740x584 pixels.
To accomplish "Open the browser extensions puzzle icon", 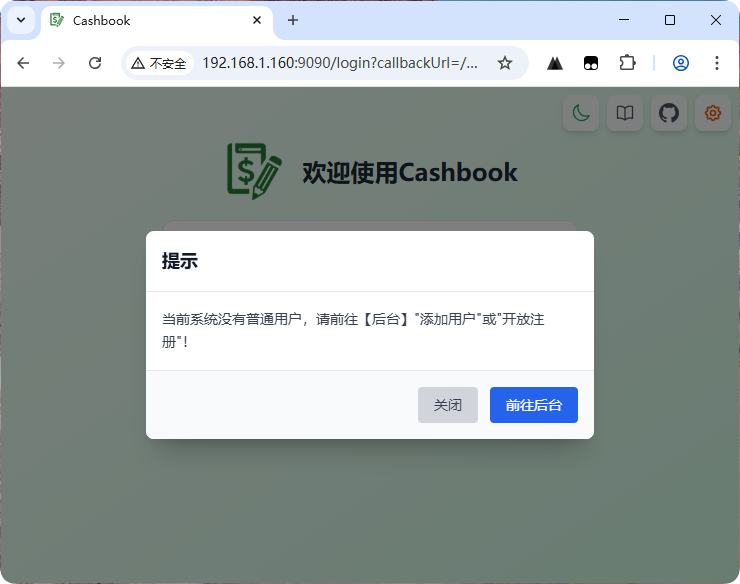I will coord(627,63).
